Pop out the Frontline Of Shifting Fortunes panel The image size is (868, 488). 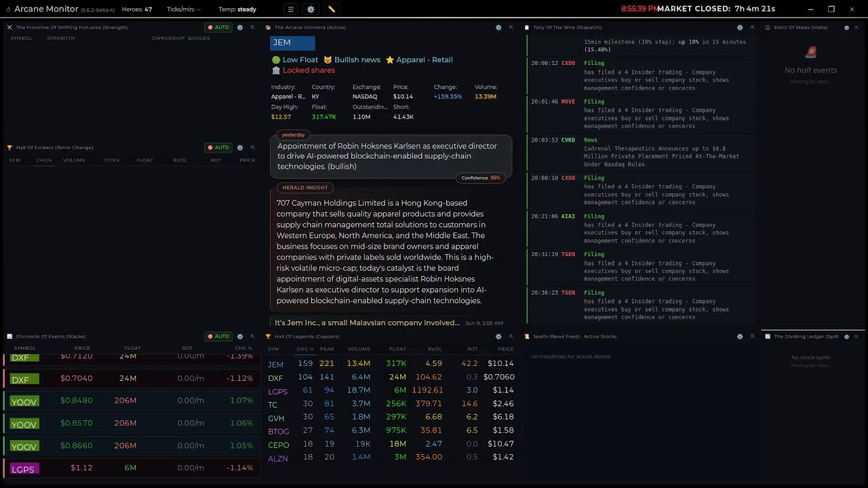tap(252, 27)
